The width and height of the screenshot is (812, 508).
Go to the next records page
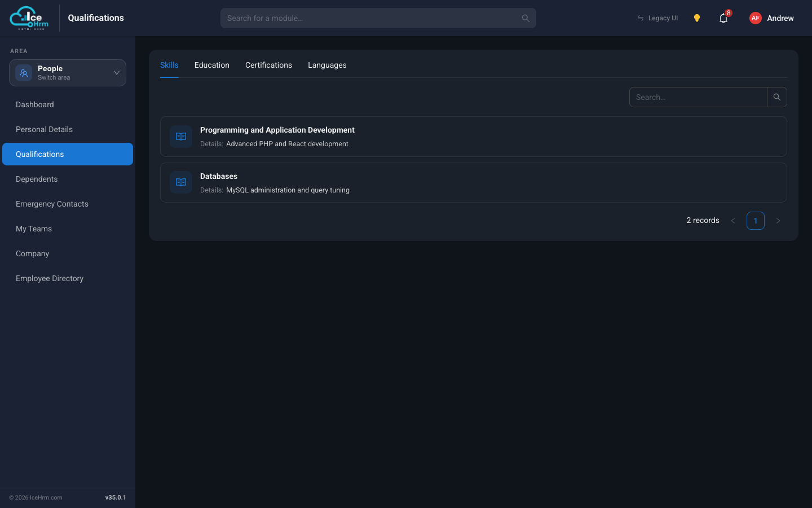[778, 221]
